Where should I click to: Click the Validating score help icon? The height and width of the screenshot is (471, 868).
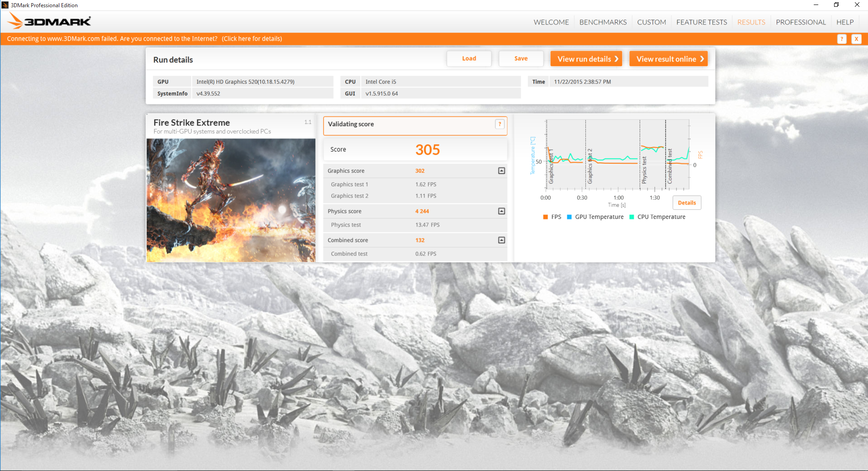coord(500,124)
